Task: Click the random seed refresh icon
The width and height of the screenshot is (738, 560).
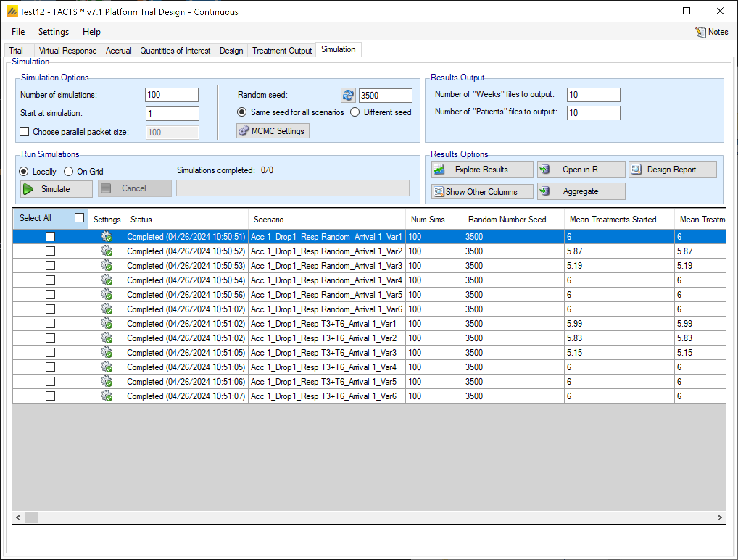Action: click(x=348, y=95)
